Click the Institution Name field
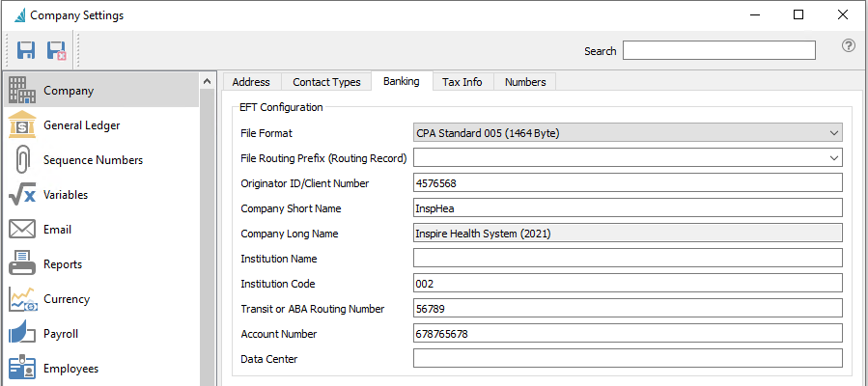868x386 pixels. pos(628,258)
